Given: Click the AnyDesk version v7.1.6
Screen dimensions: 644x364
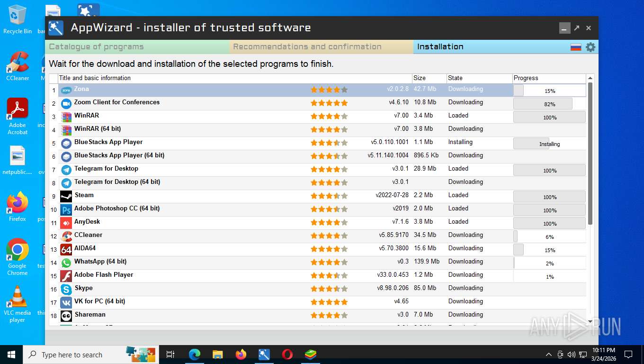Looking at the screenshot, I should (401, 222).
